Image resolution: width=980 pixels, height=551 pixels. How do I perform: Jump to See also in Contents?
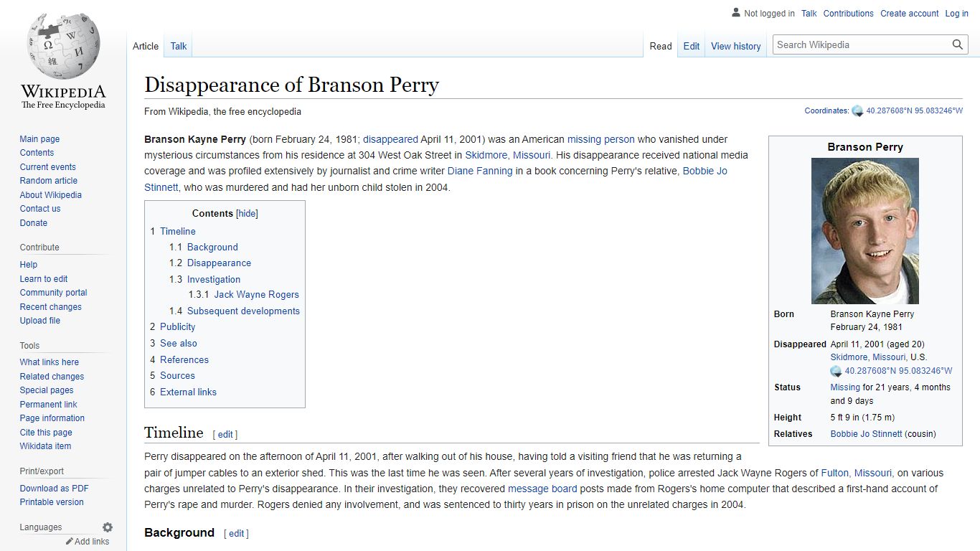pos(179,343)
